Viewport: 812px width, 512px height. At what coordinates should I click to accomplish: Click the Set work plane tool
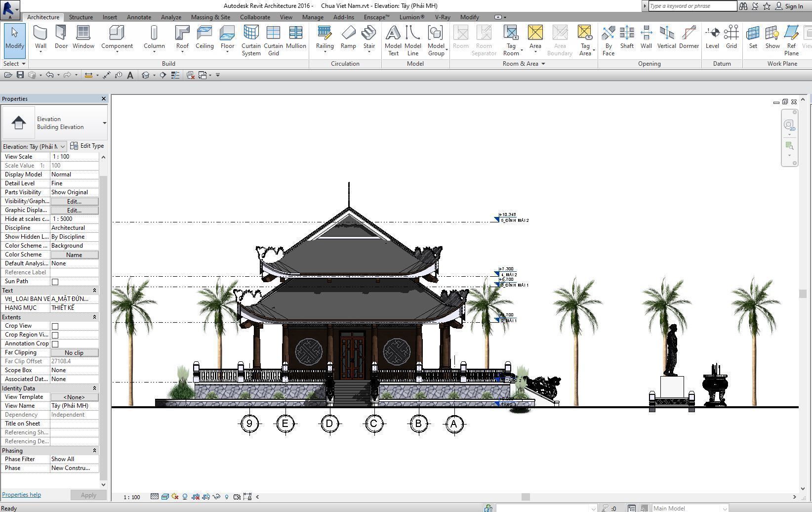coord(753,38)
